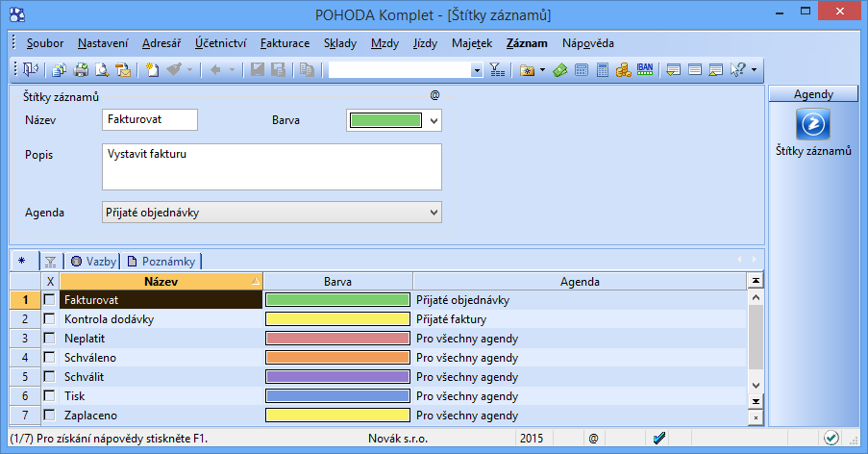Open the Soubor menu
Screen dimensions: 868x454
click(45, 43)
